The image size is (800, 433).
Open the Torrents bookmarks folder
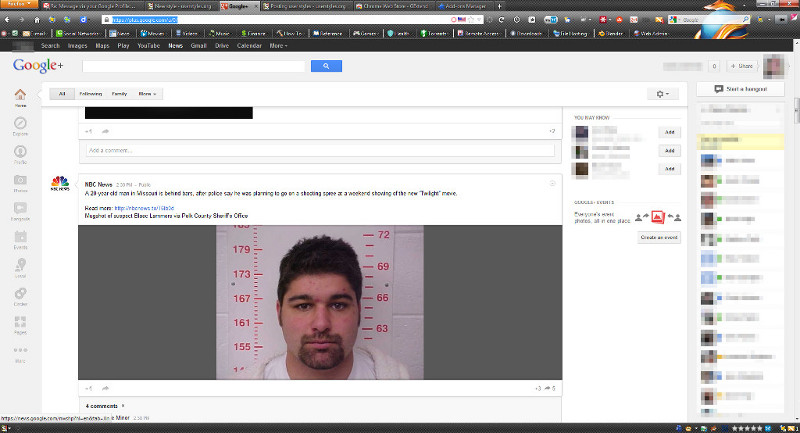[x=434, y=33]
